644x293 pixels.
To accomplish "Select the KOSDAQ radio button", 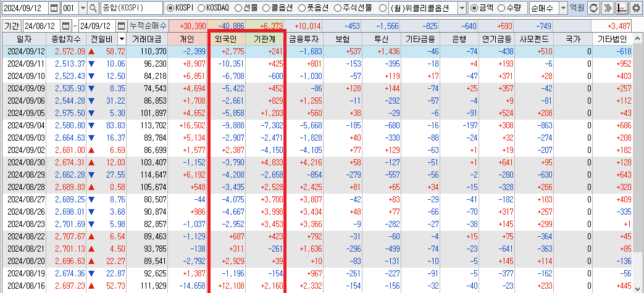I will click(201, 8).
